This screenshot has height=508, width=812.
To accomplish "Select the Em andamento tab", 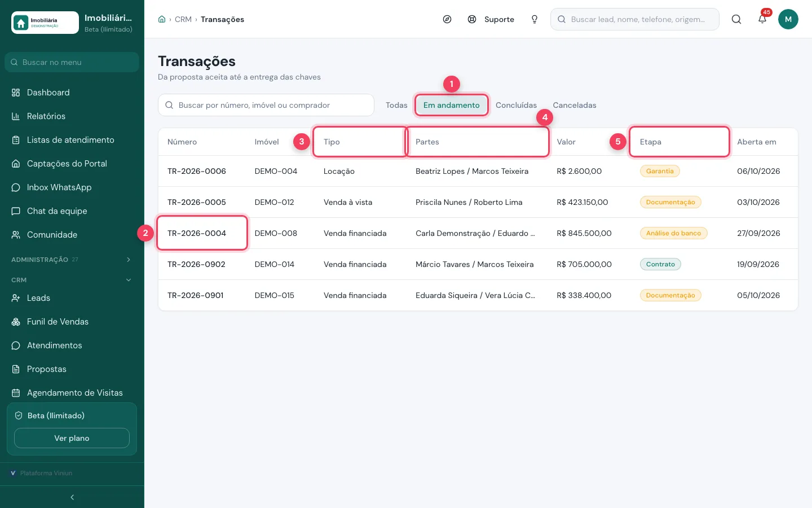I will [452, 105].
